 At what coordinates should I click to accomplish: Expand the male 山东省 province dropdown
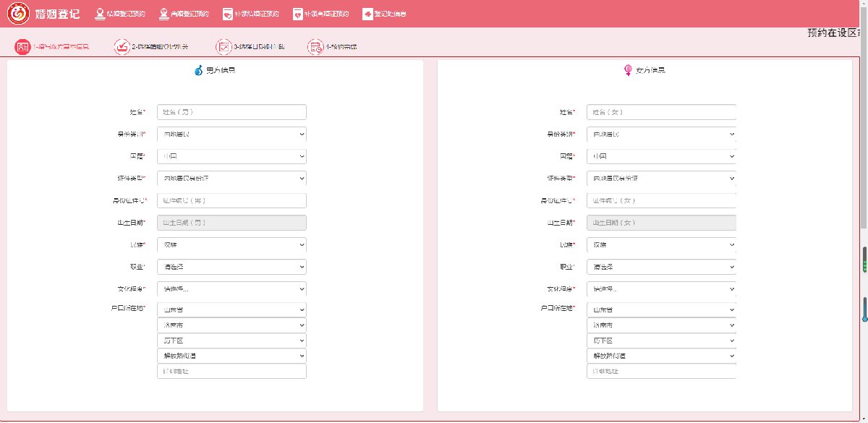[x=231, y=309]
